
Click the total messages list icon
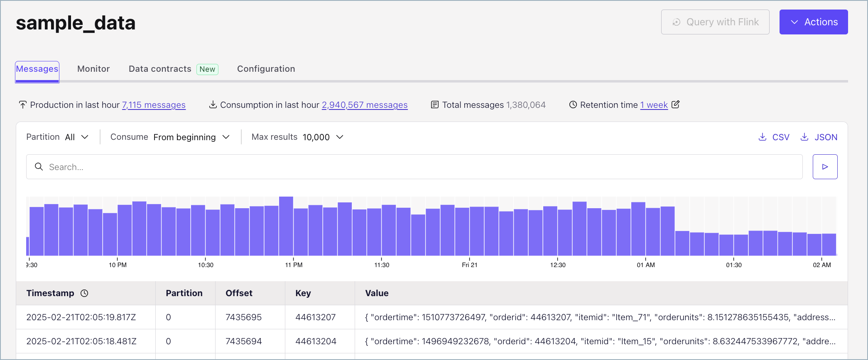click(435, 105)
